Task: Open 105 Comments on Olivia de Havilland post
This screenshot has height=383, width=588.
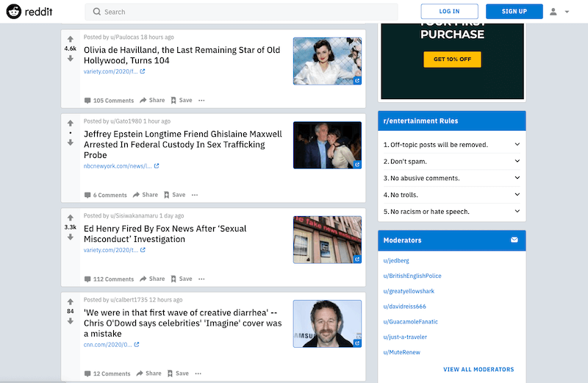Action: [109, 101]
